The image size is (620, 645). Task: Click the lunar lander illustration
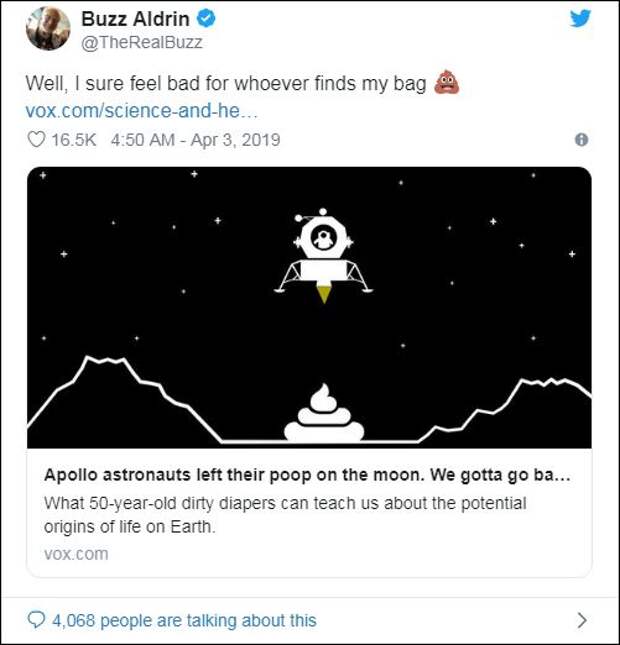323,256
